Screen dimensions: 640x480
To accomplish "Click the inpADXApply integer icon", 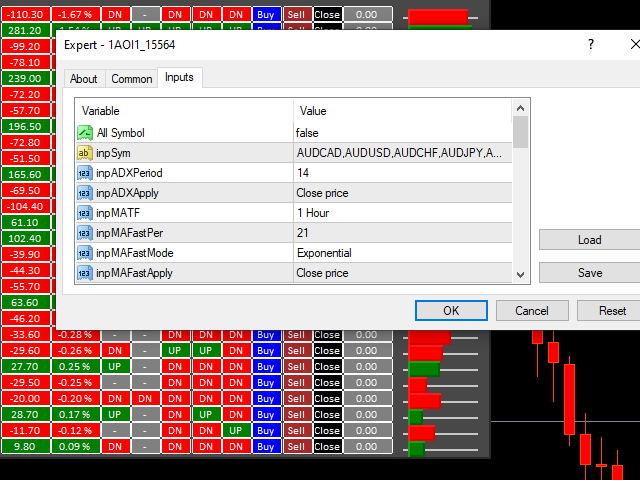I will pos(84,193).
